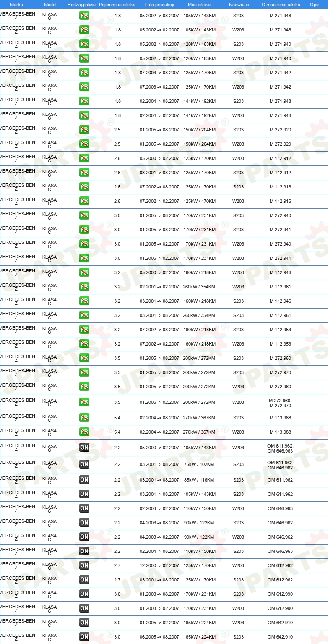Image resolution: width=328 pixels, height=644 pixels.
Task: Select the PB icon for S203 M 113.988
Action: [x=84, y=418]
